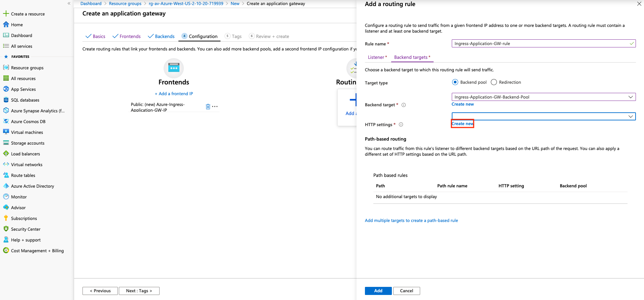Open All services list icon
This screenshot has width=644, height=300.
(x=6, y=46)
